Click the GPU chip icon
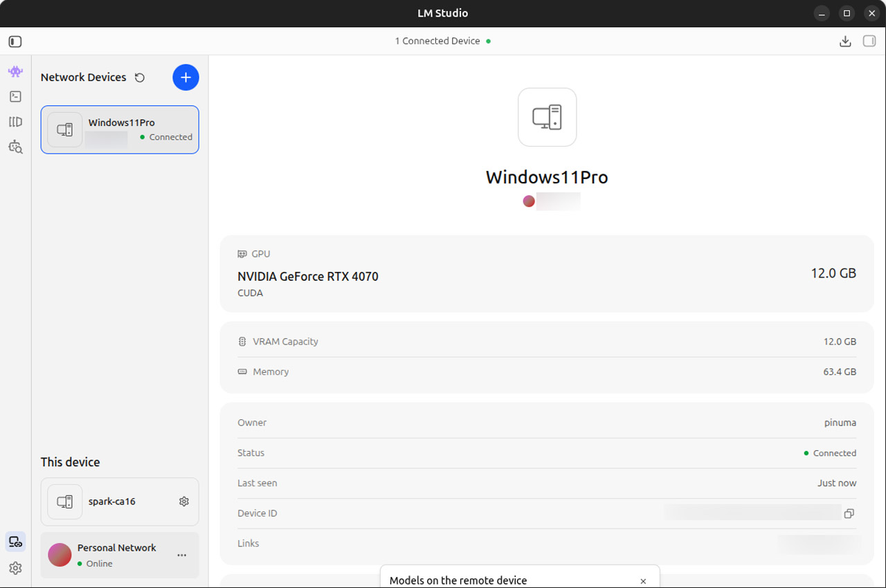 coord(242,255)
